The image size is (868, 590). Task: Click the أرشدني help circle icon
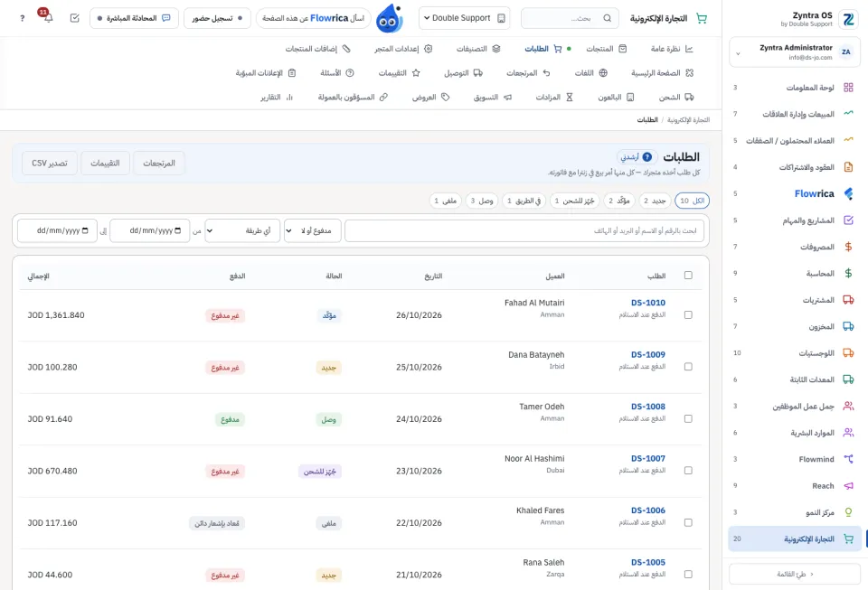[647, 157]
